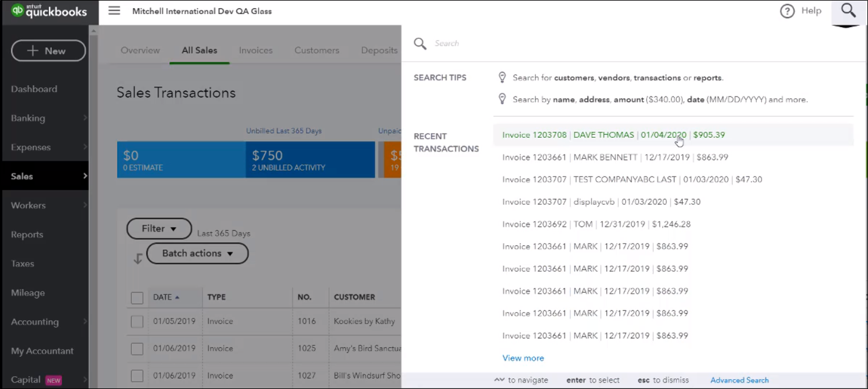868x389 pixels.
Task: Open Mileage in the sidebar
Action: [x=28, y=293]
